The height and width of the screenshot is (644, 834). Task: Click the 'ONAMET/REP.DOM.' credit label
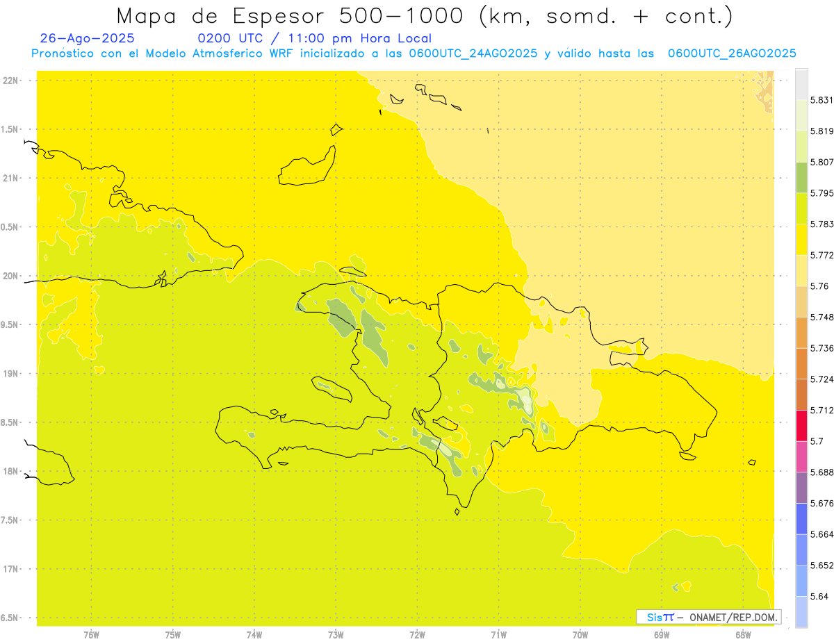tap(733, 617)
